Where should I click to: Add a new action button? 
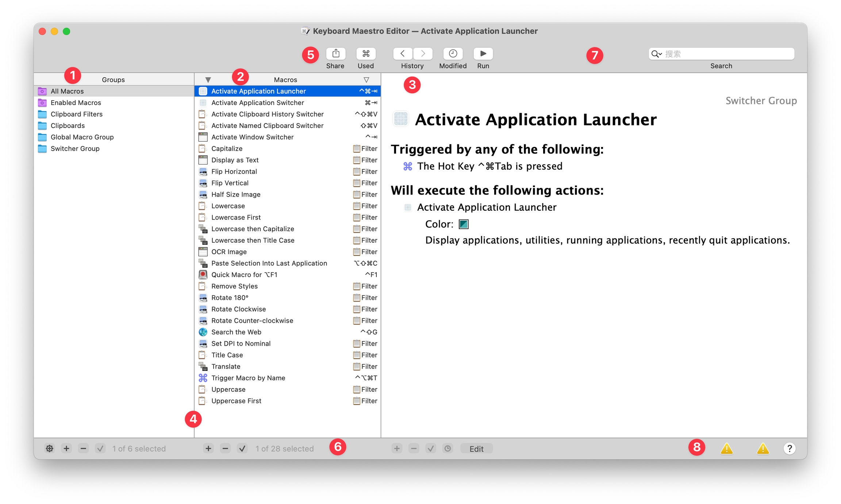tap(397, 448)
